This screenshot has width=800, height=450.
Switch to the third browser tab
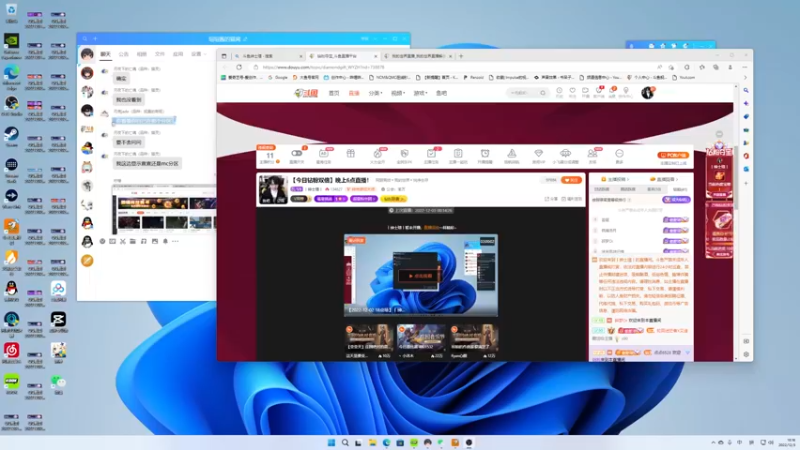pos(417,56)
